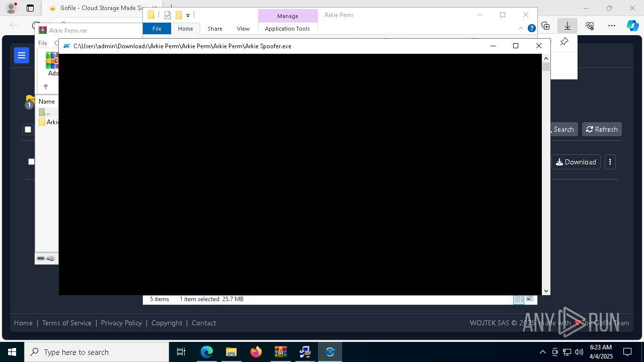Select the parent folder '..' entry in WinRAR
The image size is (644, 362).
(x=48, y=113)
